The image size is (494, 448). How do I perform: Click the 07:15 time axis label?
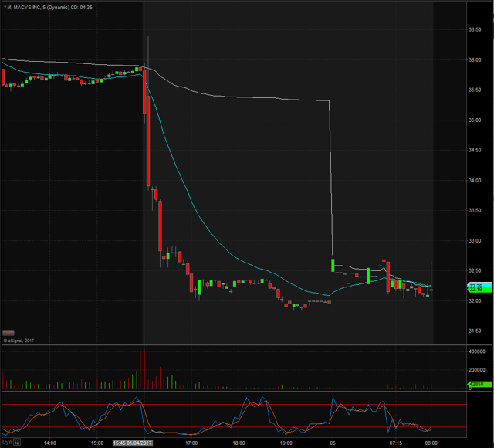[396, 443]
